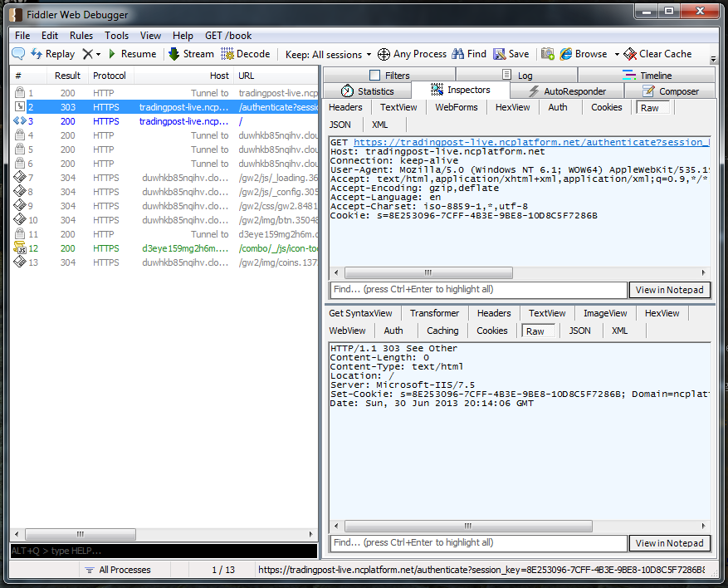Switch to the AutoResponder tab
This screenshot has height=588, width=728.
click(x=567, y=91)
